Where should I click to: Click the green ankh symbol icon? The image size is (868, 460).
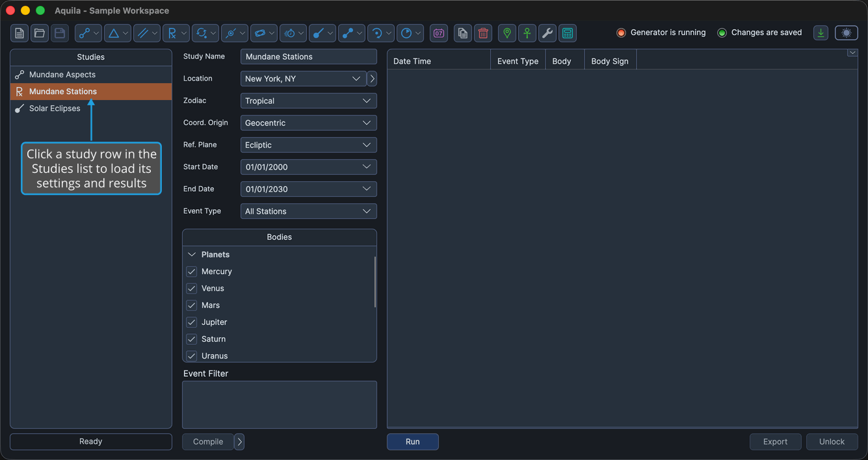pyautogui.click(x=527, y=33)
